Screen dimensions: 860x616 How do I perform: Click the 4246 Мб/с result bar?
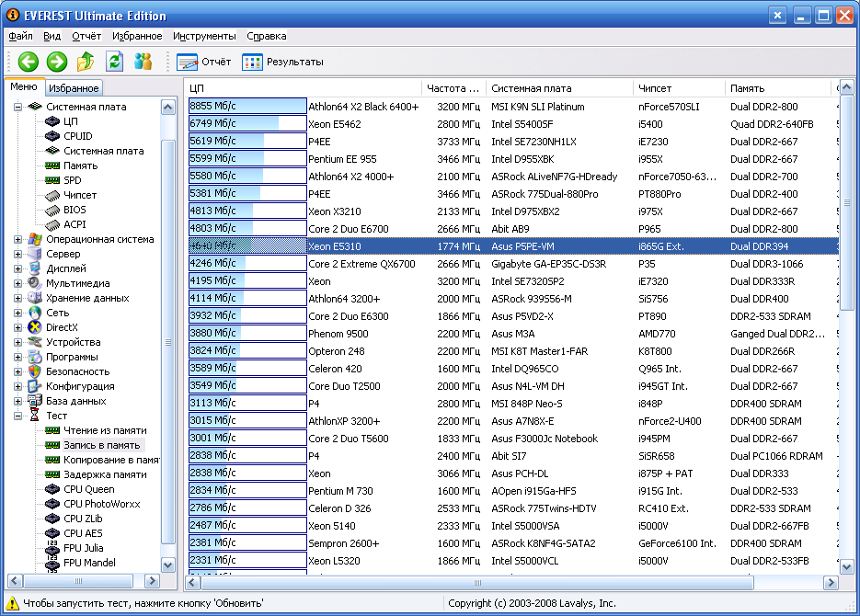(x=247, y=264)
